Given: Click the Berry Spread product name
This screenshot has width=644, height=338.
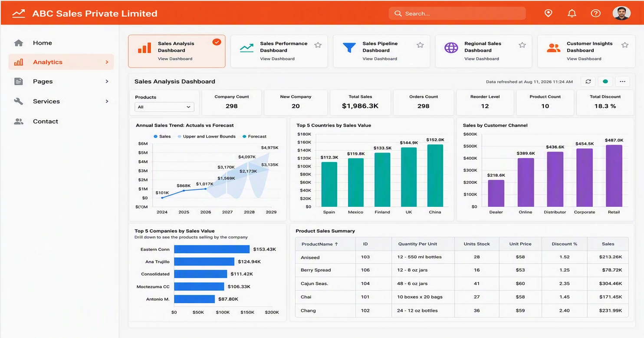Looking at the screenshot, I should (x=315, y=270).
